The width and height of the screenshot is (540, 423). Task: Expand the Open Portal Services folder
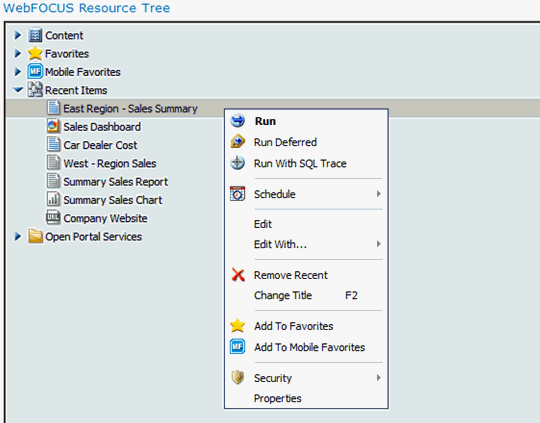point(18,236)
